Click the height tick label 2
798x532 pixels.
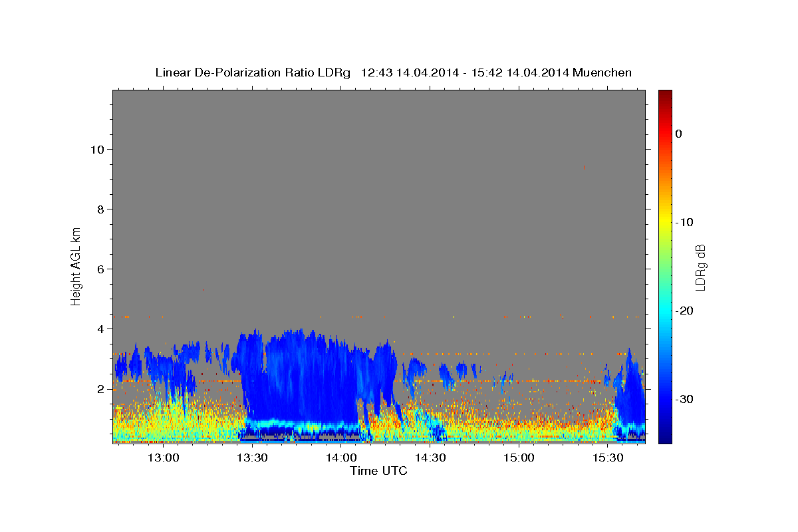pyautogui.click(x=100, y=389)
